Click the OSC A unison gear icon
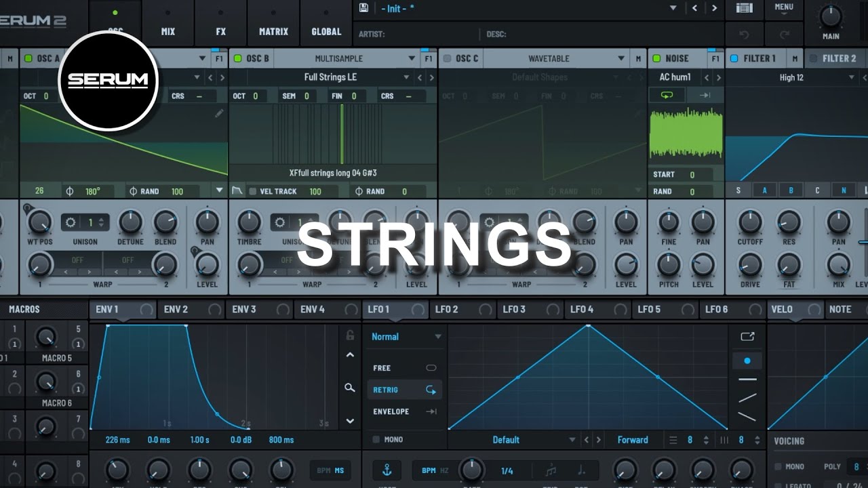 click(69, 222)
